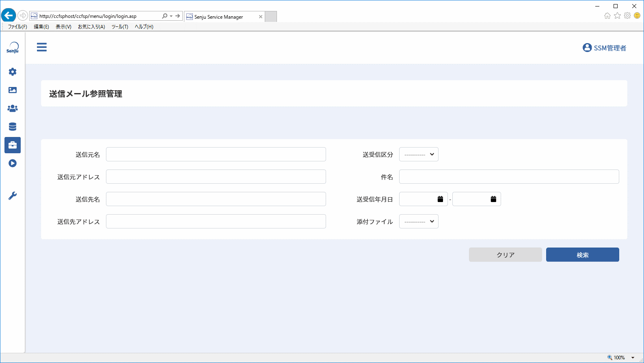The height and width of the screenshot is (363, 644).
Task: Open the browser home icon
Action: coord(607,16)
